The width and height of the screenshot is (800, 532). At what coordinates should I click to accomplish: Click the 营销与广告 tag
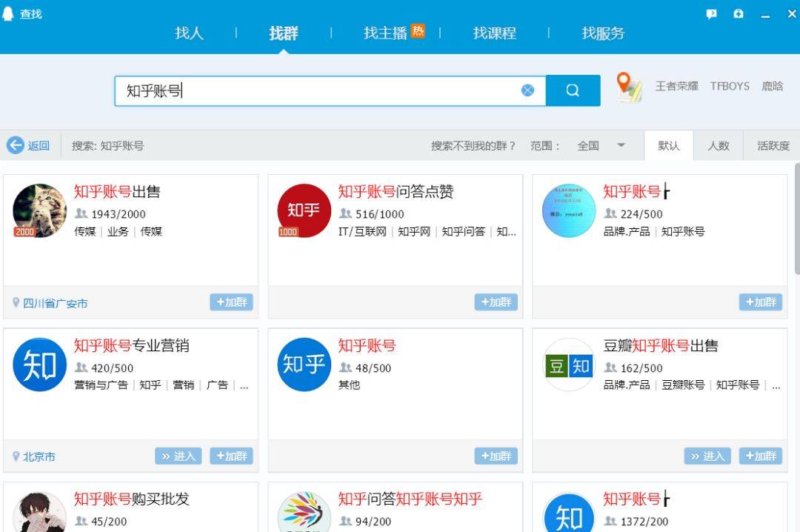coord(101,385)
